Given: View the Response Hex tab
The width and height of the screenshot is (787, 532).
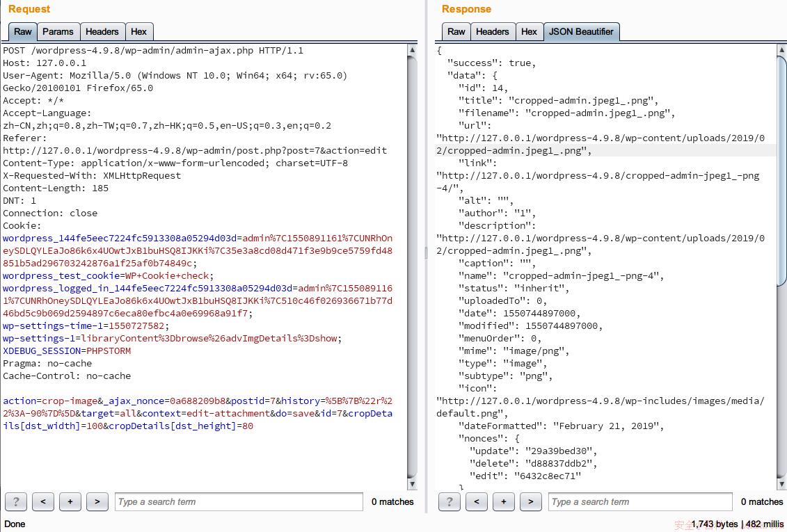Looking at the screenshot, I should click(x=529, y=31).
